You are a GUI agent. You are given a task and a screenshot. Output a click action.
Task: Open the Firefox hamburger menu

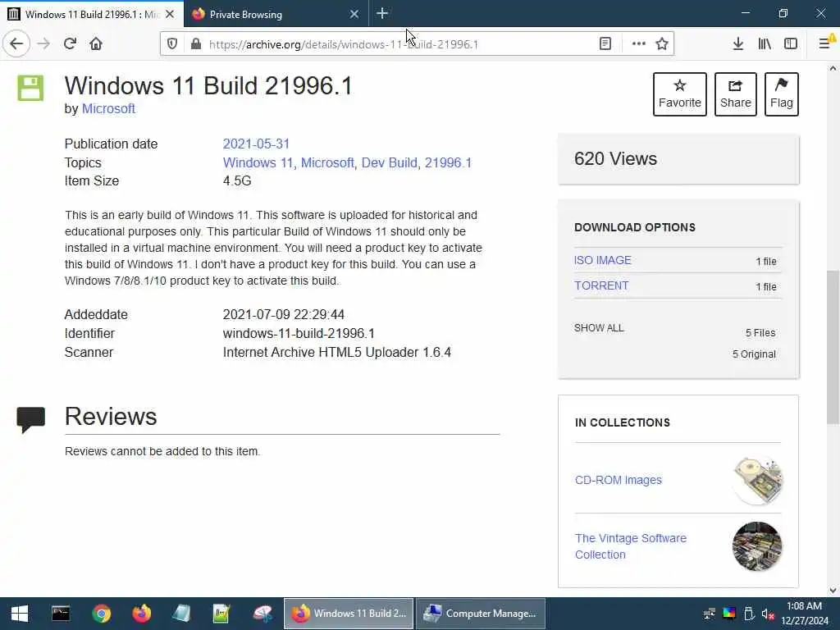point(826,44)
